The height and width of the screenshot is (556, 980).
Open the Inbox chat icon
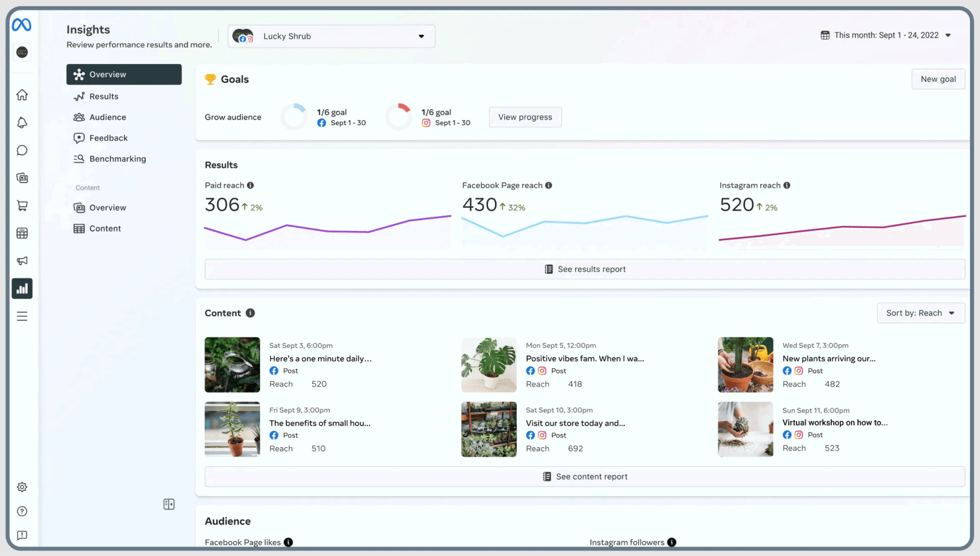click(22, 150)
